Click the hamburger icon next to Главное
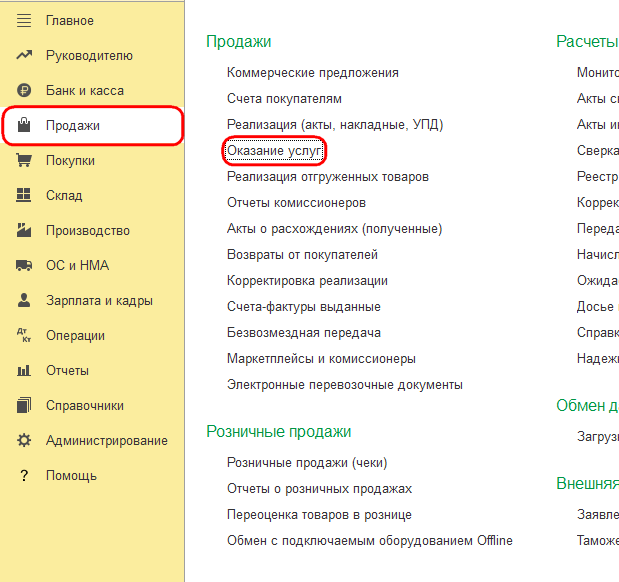Viewport: 619px width, 582px height. point(24,21)
